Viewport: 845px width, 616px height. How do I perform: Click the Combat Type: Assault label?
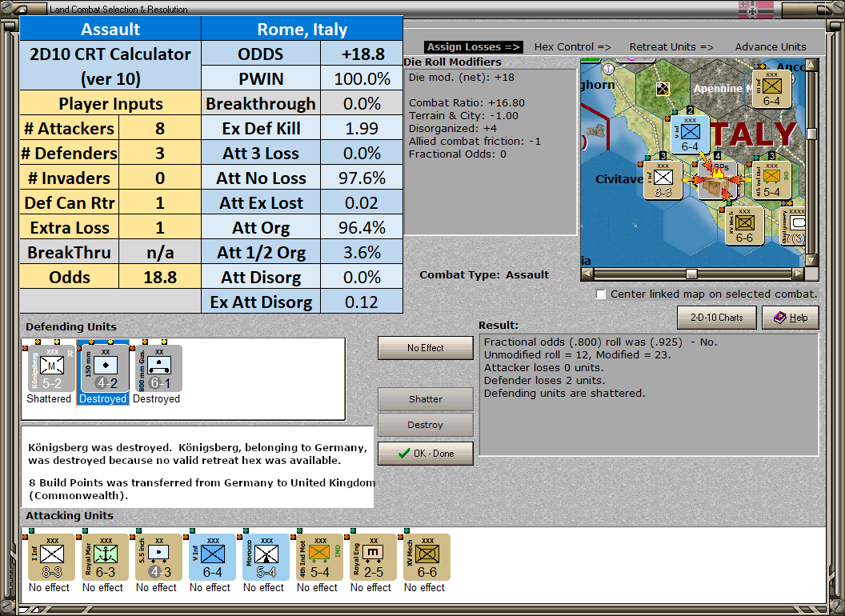[x=484, y=275]
